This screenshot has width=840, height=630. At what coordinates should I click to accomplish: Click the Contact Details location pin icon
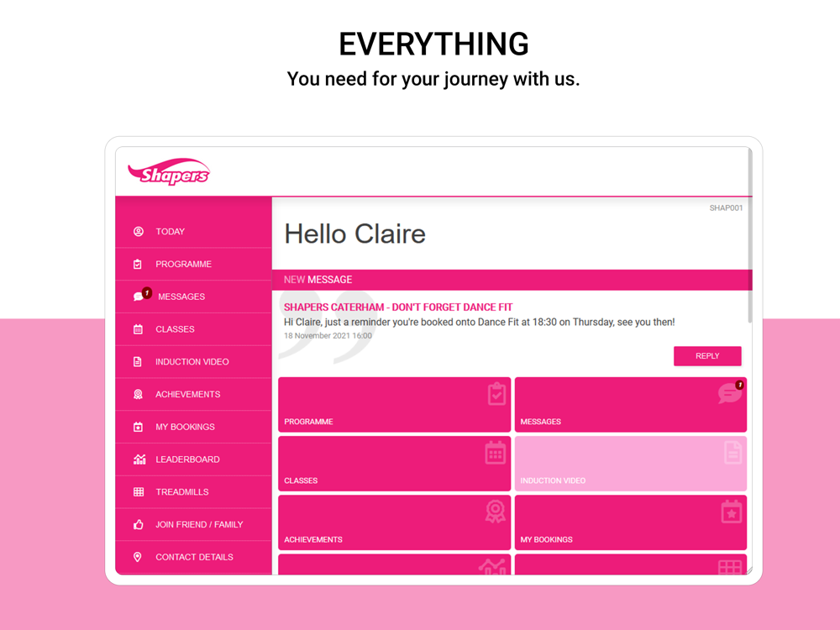coord(138,557)
